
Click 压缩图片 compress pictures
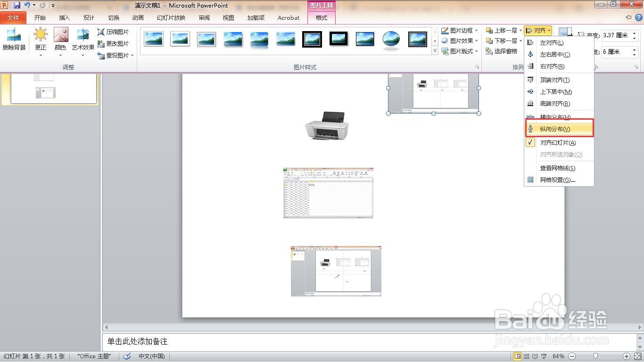pyautogui.click(x=113, y=32)
